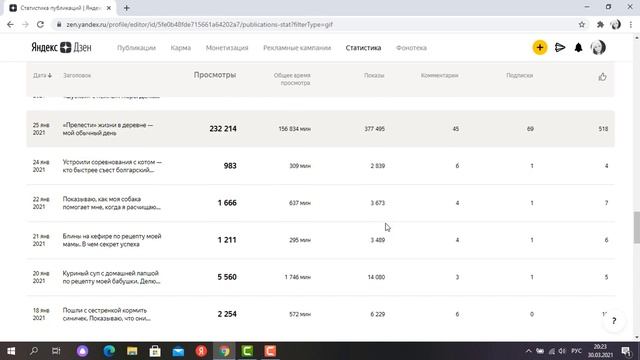The image size is (640, 360).
Task: Open the messages paper plane icon
Action: pyautogui.click(x=560, y=48)
